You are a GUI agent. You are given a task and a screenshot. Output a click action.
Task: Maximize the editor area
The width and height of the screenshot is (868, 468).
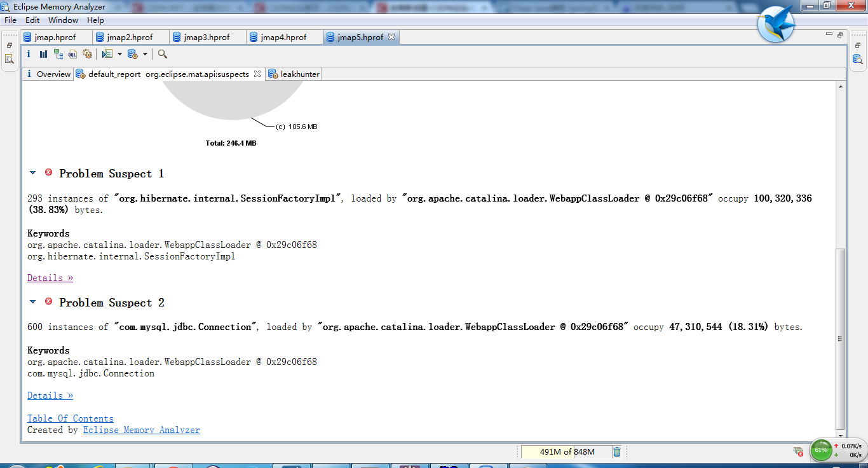(840, 34)
